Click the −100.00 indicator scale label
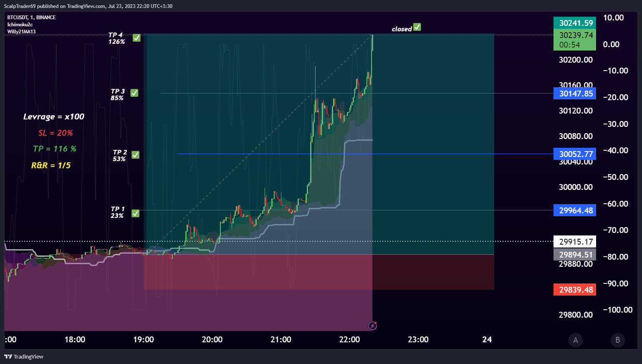 618,310
